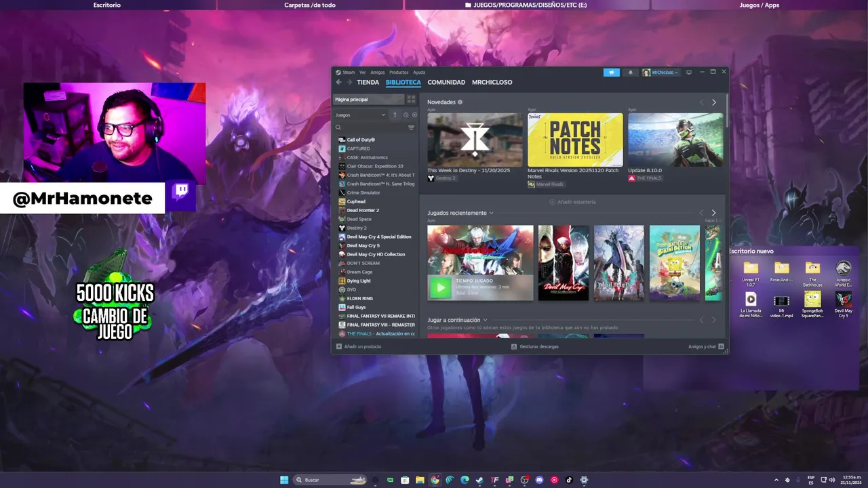This screenshot has height=488, width=868.
Task: Open the Productos menu
Action: (x=399, y=73)
